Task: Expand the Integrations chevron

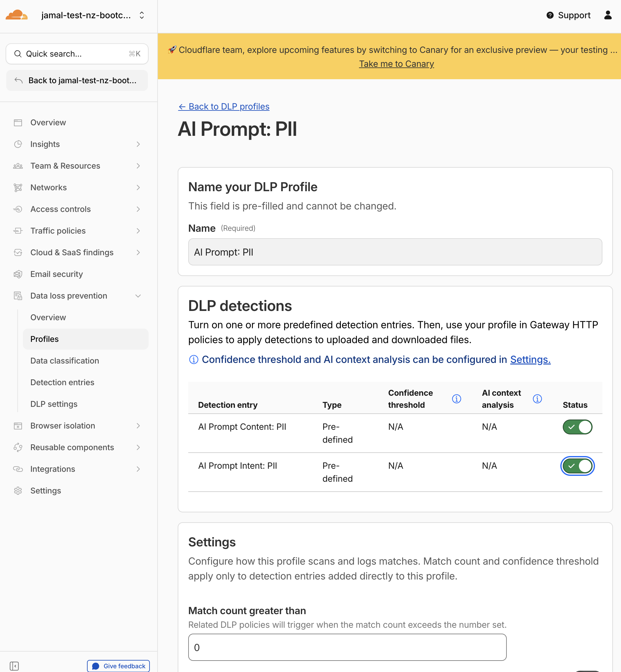Action: point(138,469)
